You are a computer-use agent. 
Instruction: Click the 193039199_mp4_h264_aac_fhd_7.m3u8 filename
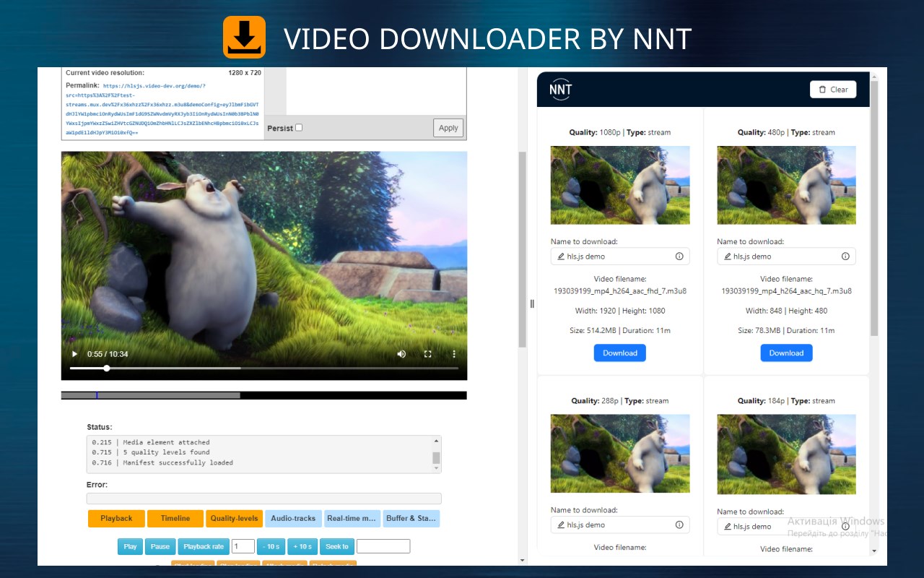pyautogui.click(x=620, y=291)
